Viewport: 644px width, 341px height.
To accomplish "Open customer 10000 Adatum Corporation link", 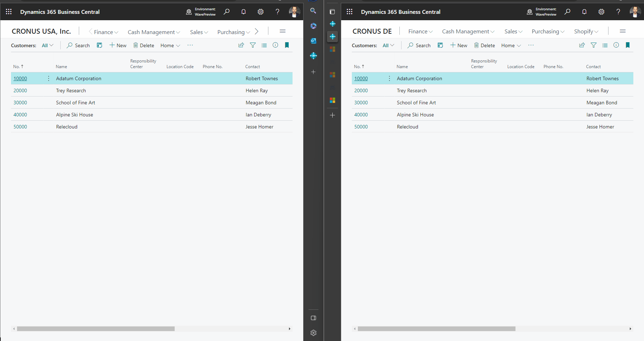I will pyautogui.click(x=20, y=78).
